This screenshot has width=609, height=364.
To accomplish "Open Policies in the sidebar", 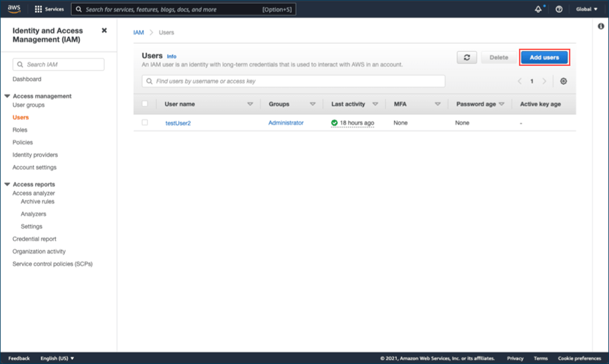I will pyautogui.click(x=23, y=142).
